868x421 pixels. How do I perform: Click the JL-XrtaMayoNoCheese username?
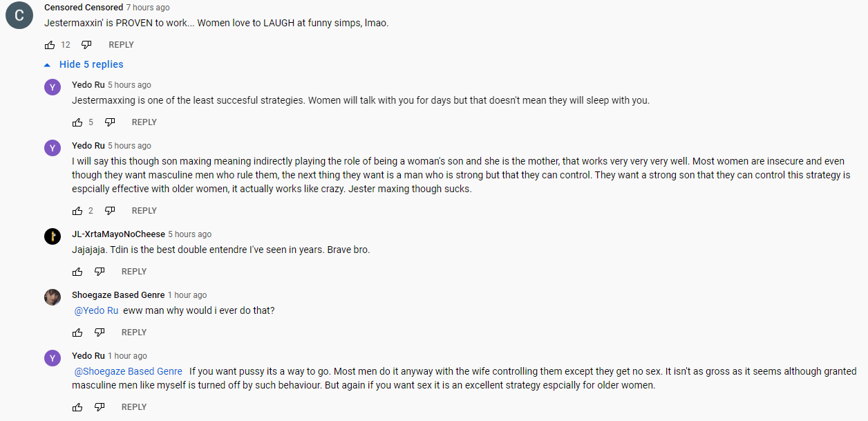pyautogui.click(x=118, y=234)
